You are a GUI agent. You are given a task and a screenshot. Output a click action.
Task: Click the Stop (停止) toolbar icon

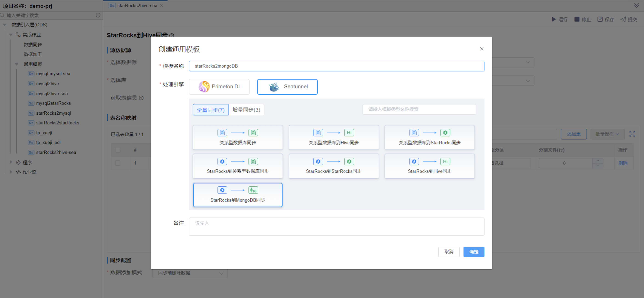pyautogui.click(x=577, y=19)
